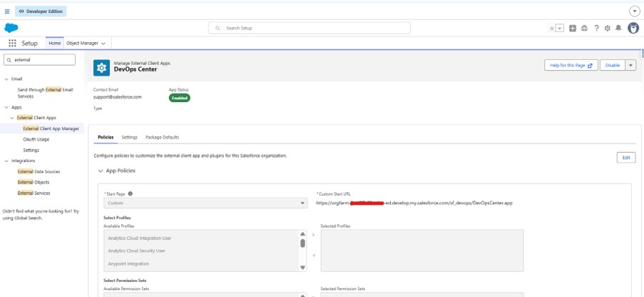The width and height of the screenshot is (644, 297).
Task: Collapse the App Policies section
Action: [101, 171]
